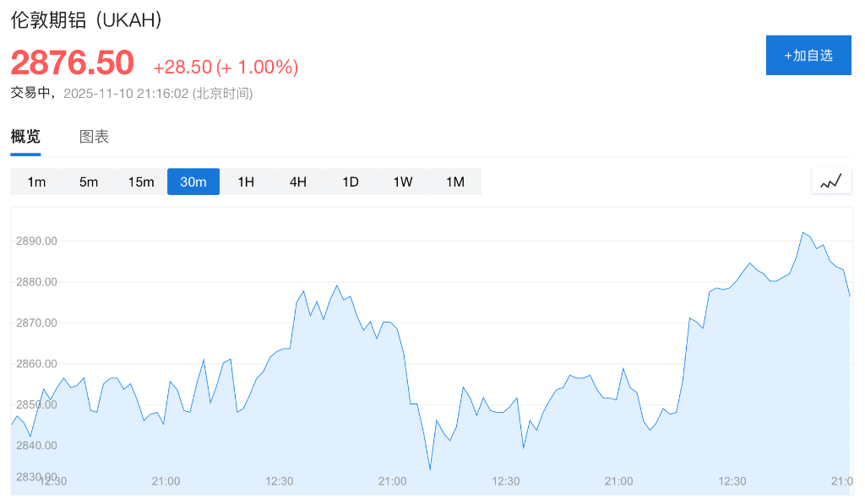The image size is (865, 504).
Task: Click the 伦敦期铝 (UKAH) title
Action: [88, 20]
